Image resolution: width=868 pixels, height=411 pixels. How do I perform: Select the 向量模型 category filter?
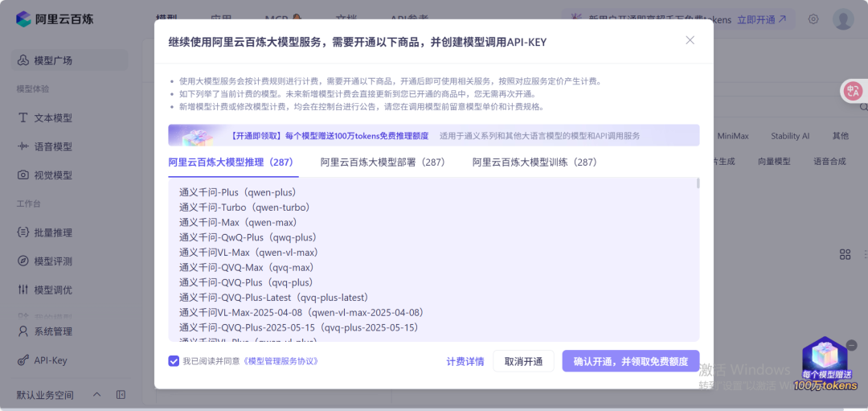pos(775,162)
